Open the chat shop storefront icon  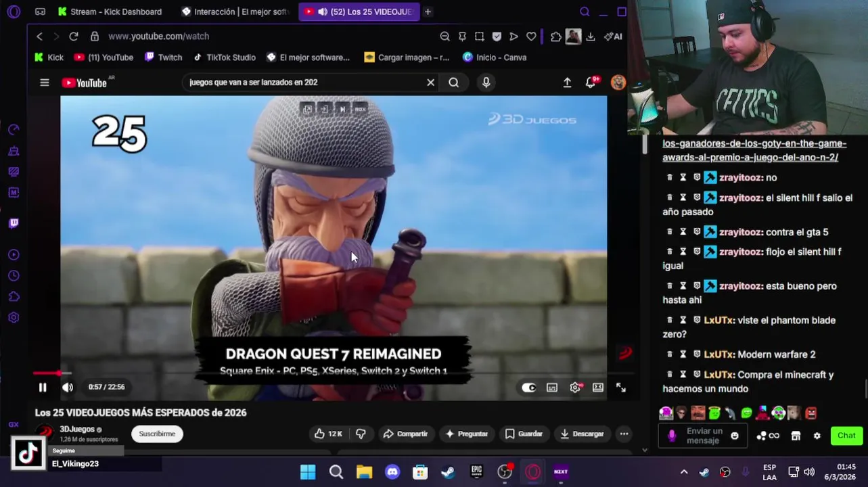[796, 436]
